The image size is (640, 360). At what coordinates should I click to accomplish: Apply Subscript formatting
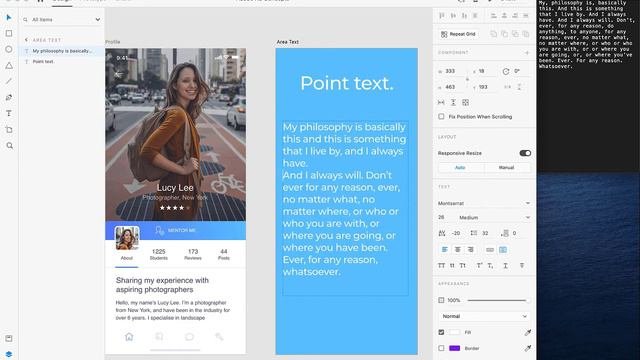pos(490,266)
